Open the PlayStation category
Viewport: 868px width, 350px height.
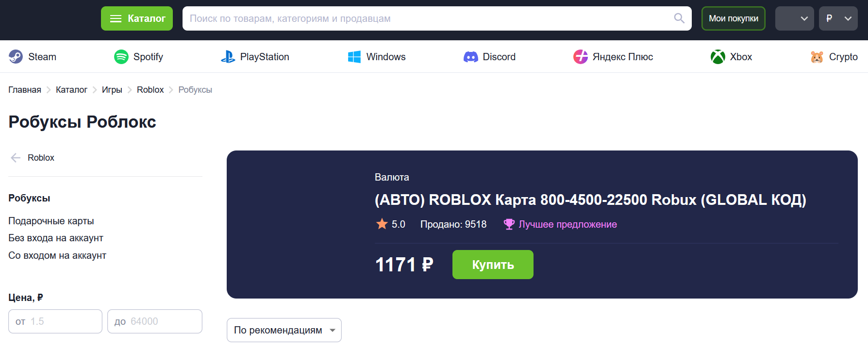point(255,57)
